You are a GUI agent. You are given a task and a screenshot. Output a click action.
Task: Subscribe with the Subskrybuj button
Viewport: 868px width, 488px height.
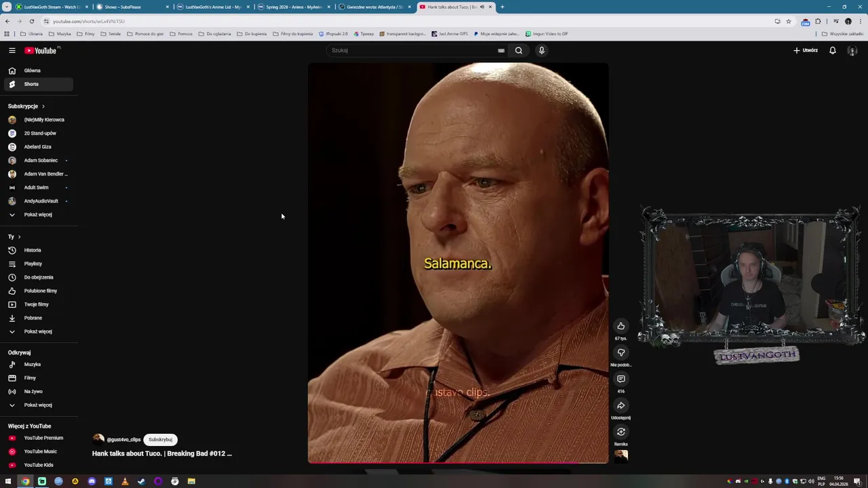click(x=160, y=439)
